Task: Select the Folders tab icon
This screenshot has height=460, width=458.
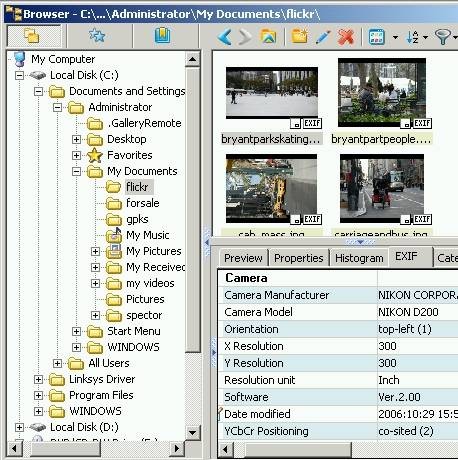Action: 32,36
